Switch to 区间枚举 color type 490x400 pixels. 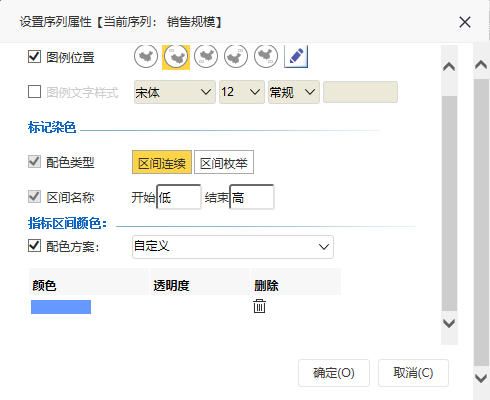(x=224, y=162)
